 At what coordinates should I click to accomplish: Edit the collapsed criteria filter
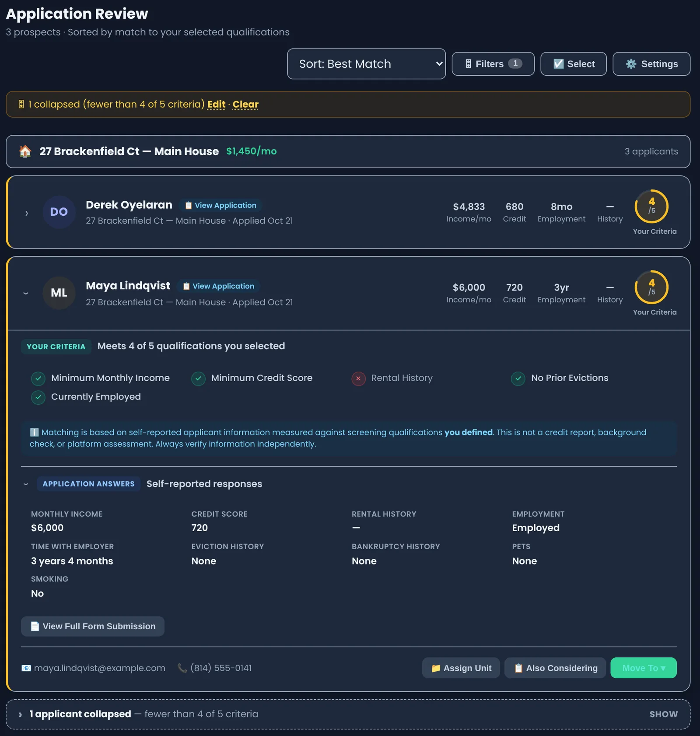pyautogui.click(x=216, y=104)
